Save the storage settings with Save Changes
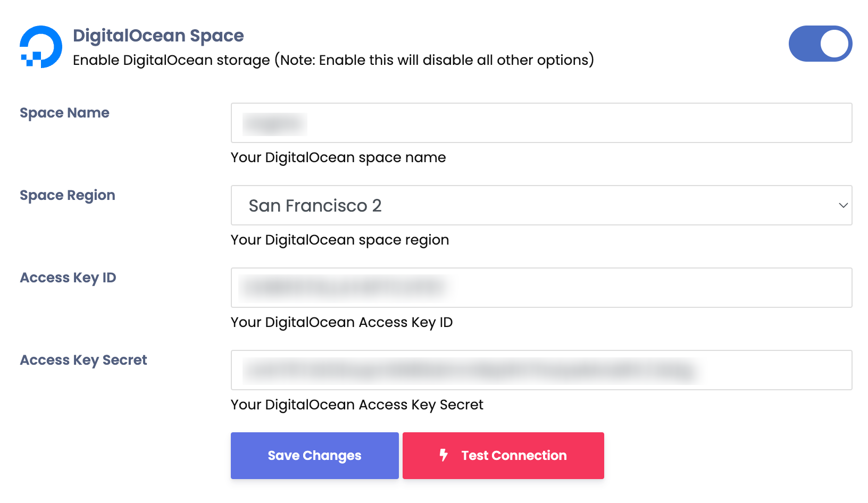The height and width of the screenshot is (503, 868). coord(314,456)
